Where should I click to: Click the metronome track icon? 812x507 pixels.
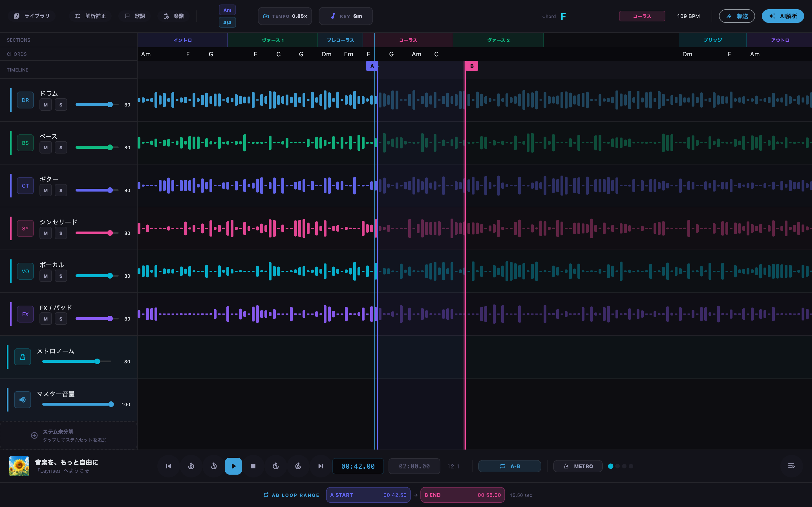[23, 357]
